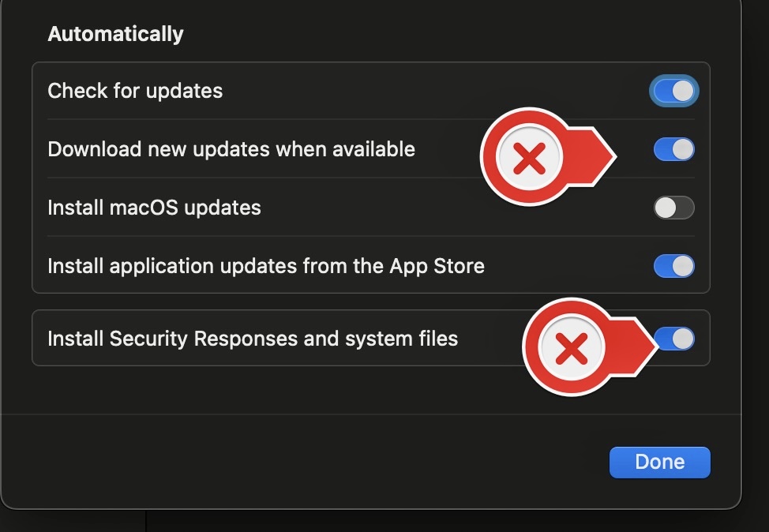
Task: Disable Install Security Responses and system files switch
Action: pyautogui.click(x=675, y=339)
